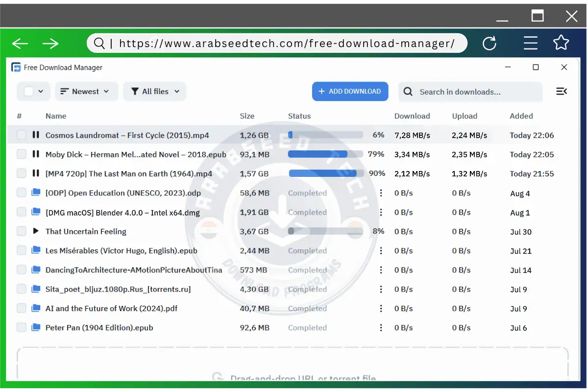Image resolution: width=588 pixels, height=392 pixels.
Task: Open more options for Les Misérables epub
Action: coord(381,250)
